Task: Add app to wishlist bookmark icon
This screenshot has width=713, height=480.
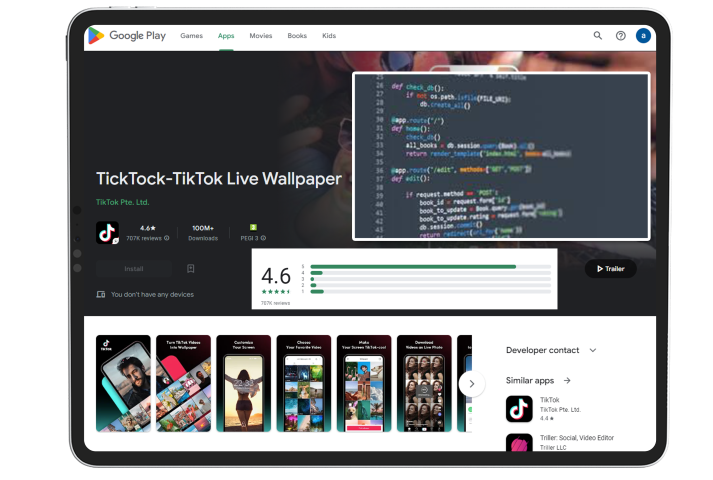Action: (191, 269)
